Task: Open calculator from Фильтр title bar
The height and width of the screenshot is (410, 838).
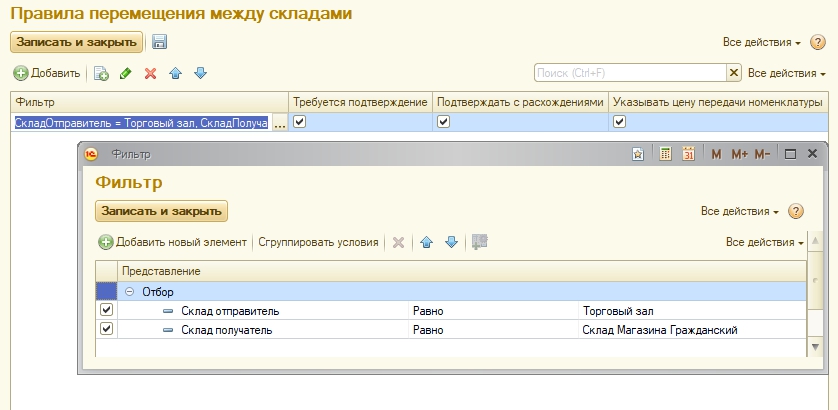Action: tap(665, 154)
